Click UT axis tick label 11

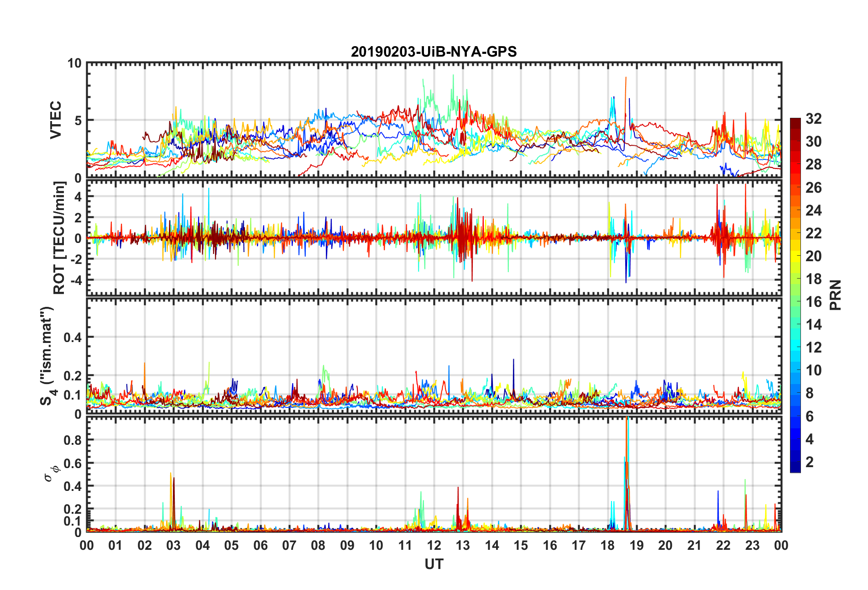(x=405, y=545)
